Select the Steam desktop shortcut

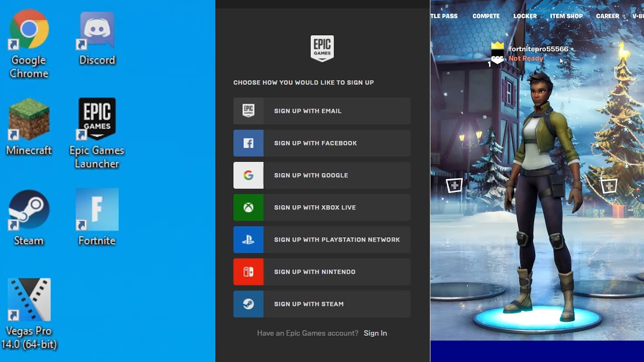click(x=29, y=218)
